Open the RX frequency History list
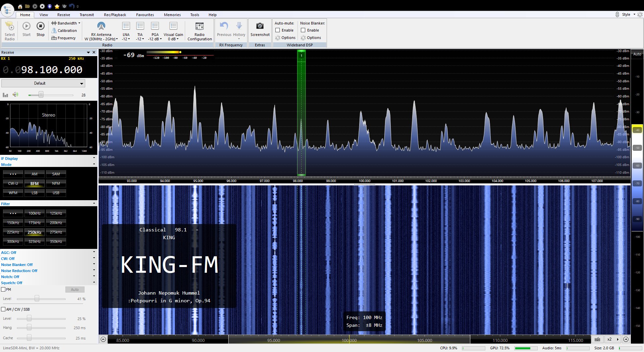644x352 pixels. (239, 30)
